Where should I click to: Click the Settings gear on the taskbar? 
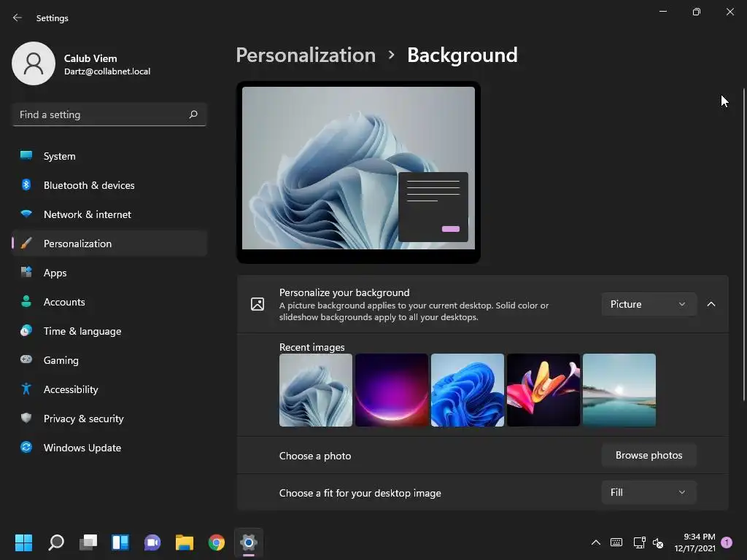click(x=249, y=542)
